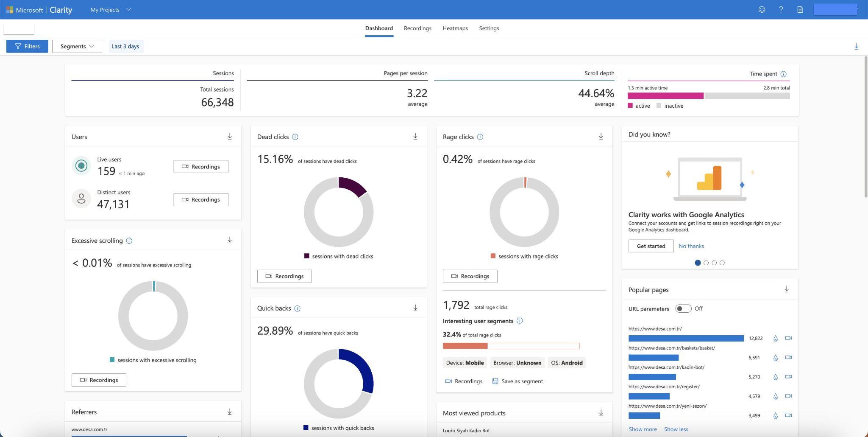Click the OS: Android segment tag
Screen dimensions: 868x437
coord(567,363)
